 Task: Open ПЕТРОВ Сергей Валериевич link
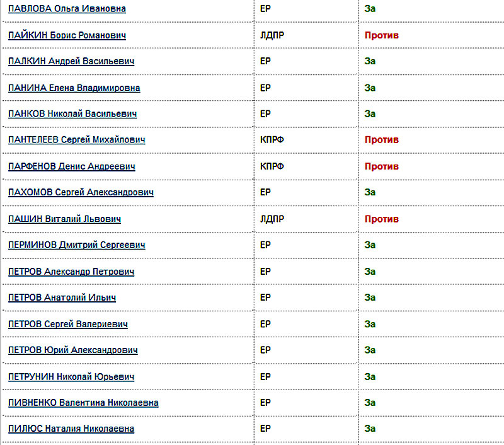click(x=68, y=324)
